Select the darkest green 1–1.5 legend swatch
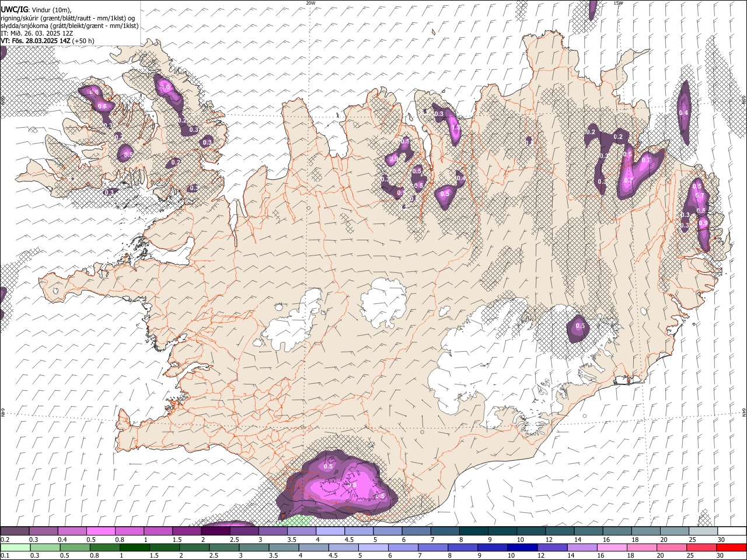 [135, 548]
